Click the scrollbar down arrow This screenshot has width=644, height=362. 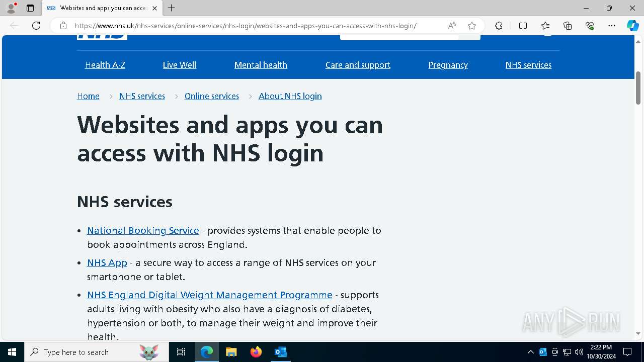[x=638, y=333]
